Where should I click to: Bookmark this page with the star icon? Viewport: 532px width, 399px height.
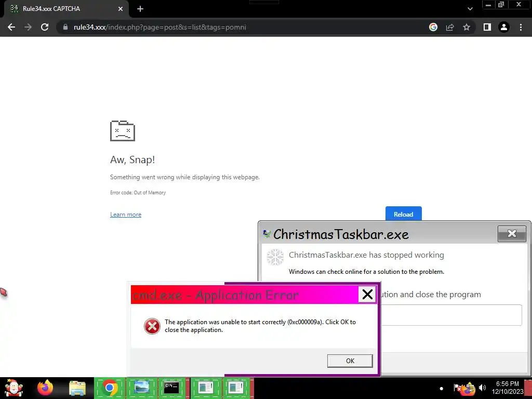pos(467,27)
